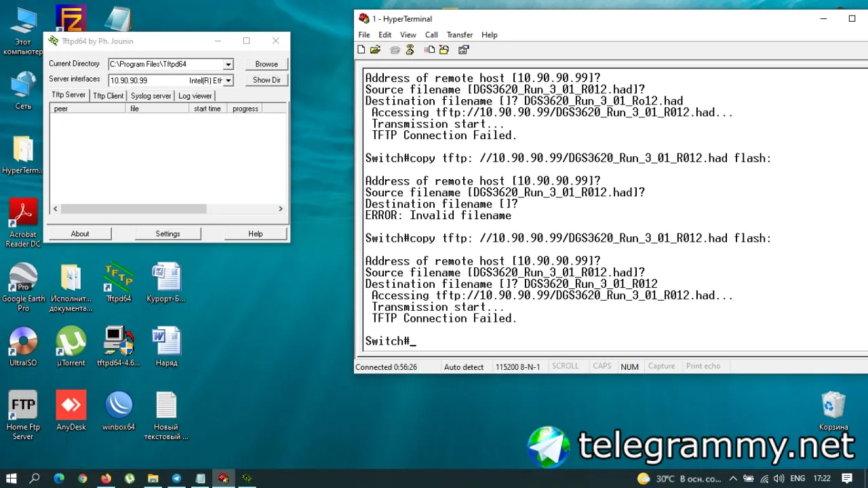This screenshot has height=488, width=868.
Task: Switch to the Syslog server tab
Action: tap(151, 96)
